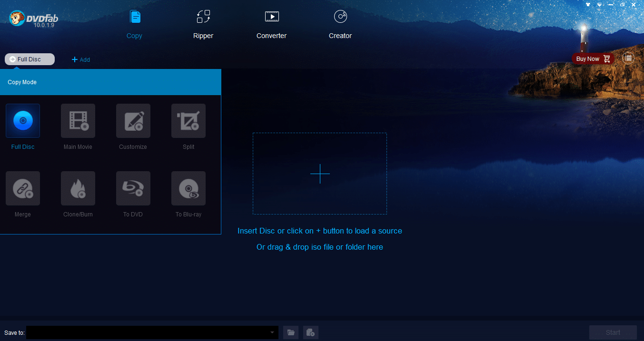
Task: Choose the To Blu-ray copy mode
Action: click(188, 188)
